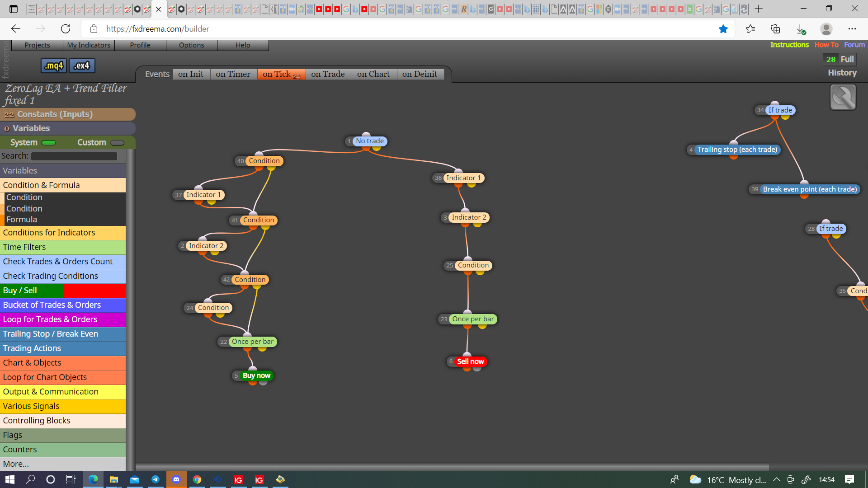The height and width of the screenshot is (488, 868).
Task: Expand Check Trades & Orders Count category
Action: click(63, 262)
